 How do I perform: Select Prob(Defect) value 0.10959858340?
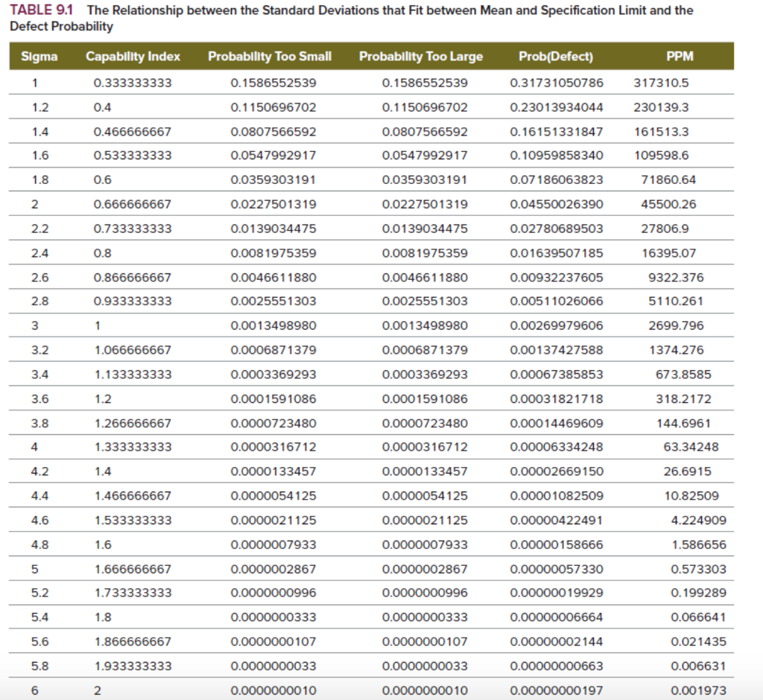(x=557, y=156)
